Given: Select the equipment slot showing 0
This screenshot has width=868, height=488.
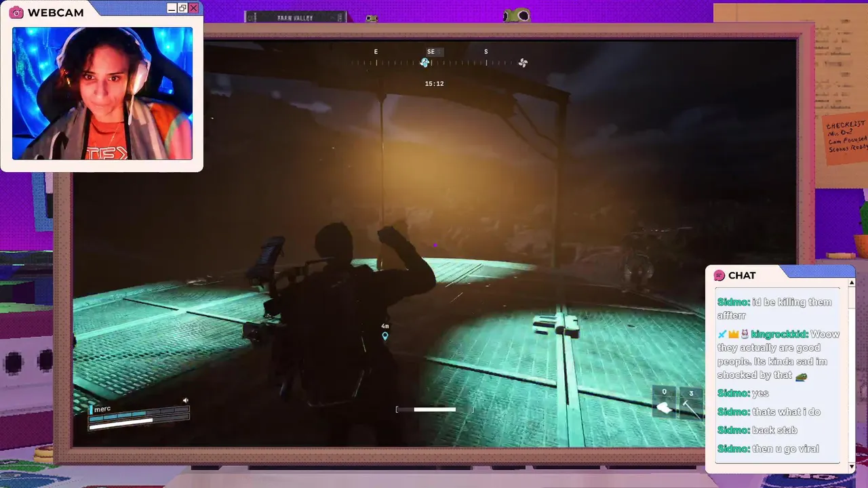Looking at the screenshot, I should pyautogui.click(x=664, y=401).
